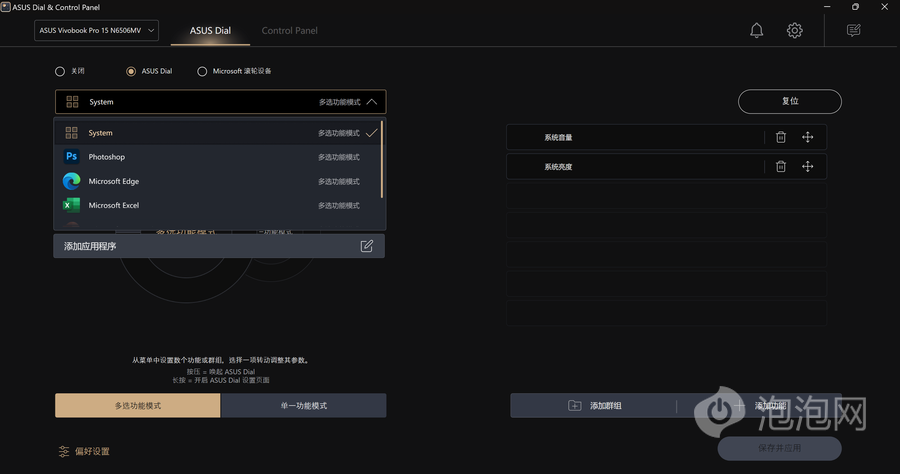Viewport: 900px width, 474px height.
Task: Click the 添加功能 button
Action: (759, 406)
